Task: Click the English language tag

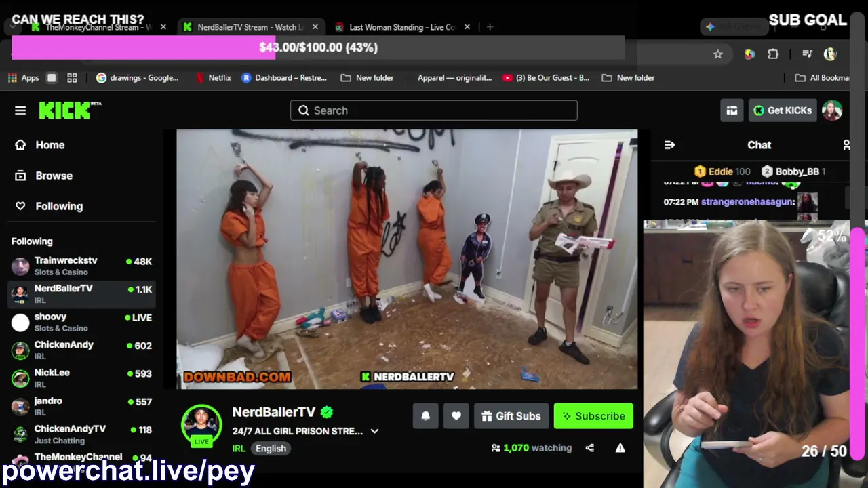Action: tap(271, 448)
